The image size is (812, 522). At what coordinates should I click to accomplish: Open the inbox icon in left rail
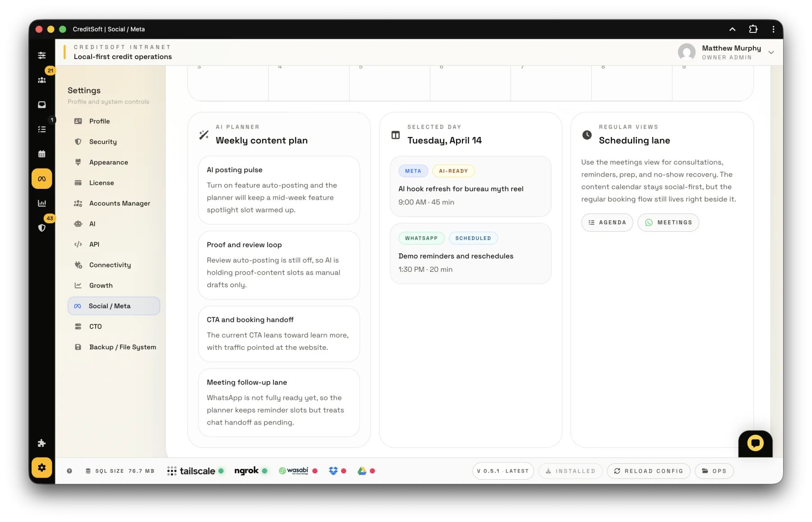(42, 105)
